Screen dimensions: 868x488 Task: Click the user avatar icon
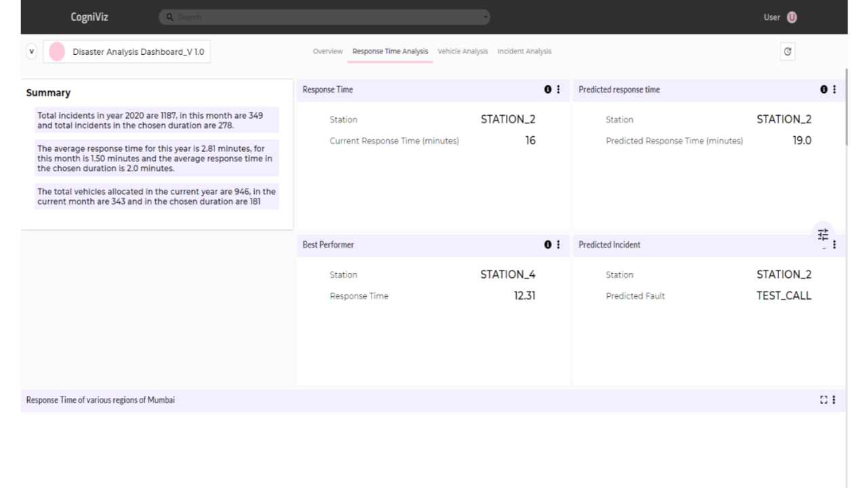pos(791,17)
